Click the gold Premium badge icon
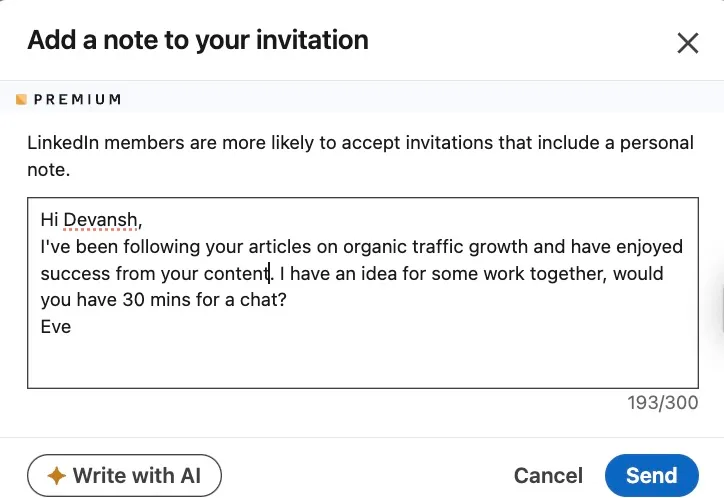 pyautogui.click(x=21, y=99)
